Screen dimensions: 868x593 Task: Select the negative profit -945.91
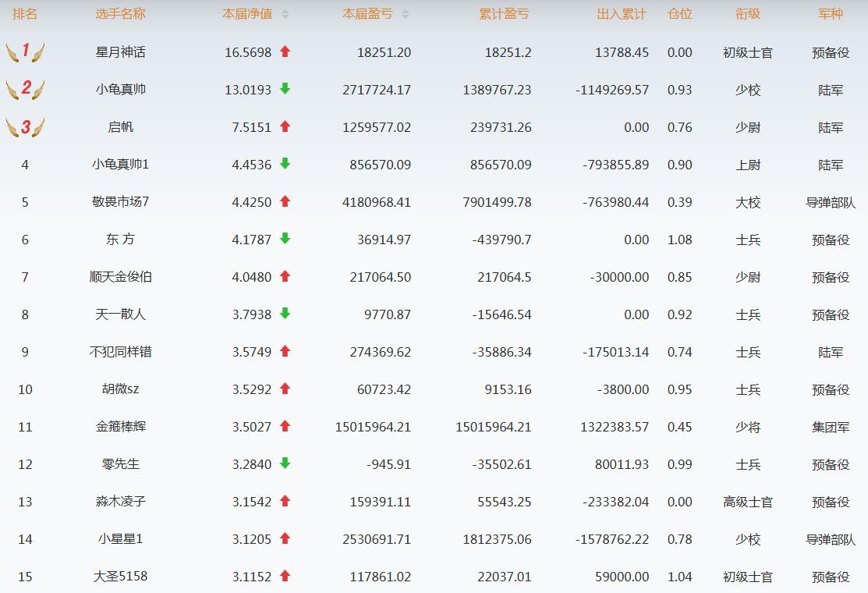coord(388,464)
